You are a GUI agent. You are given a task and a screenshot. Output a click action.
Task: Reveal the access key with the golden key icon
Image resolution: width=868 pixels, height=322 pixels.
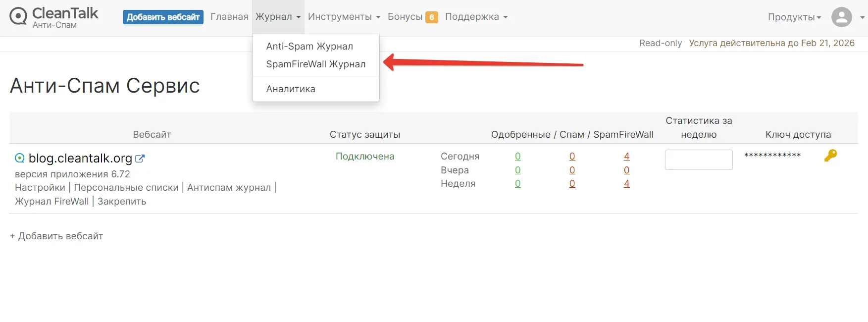point(830,156)
